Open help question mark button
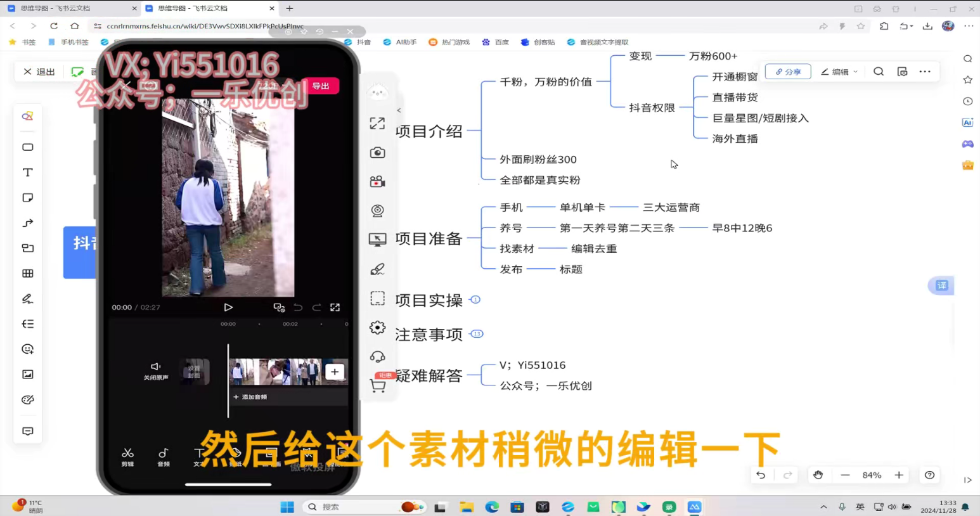980x516 pixels. tap(930, 475)
